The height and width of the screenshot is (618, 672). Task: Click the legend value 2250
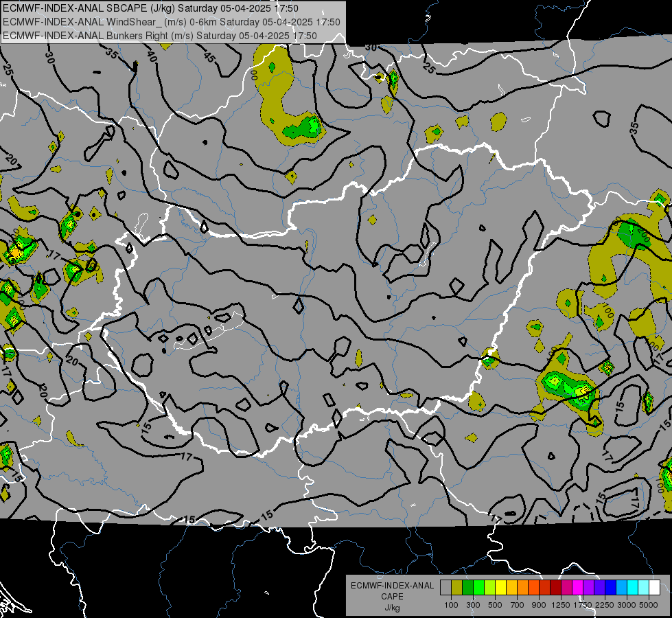click(605, 605)
